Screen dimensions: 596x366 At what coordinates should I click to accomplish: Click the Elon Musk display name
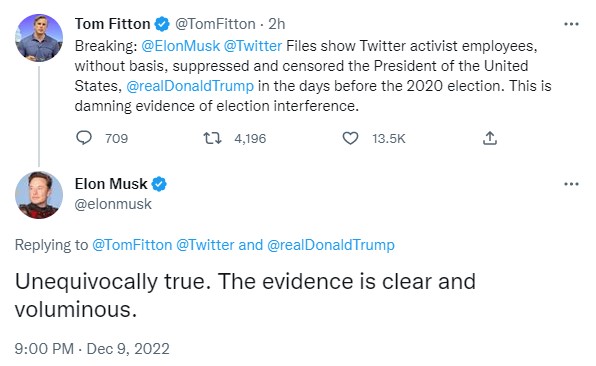pyautogui.click(x=111, y=184)
